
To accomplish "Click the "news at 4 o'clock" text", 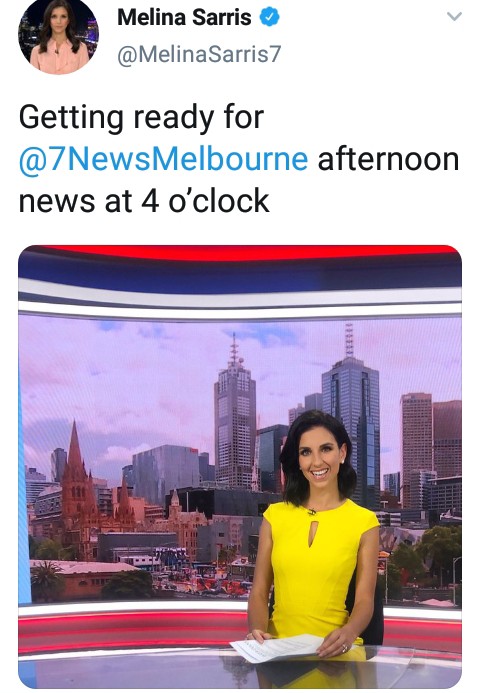I will tap(144, 201).
